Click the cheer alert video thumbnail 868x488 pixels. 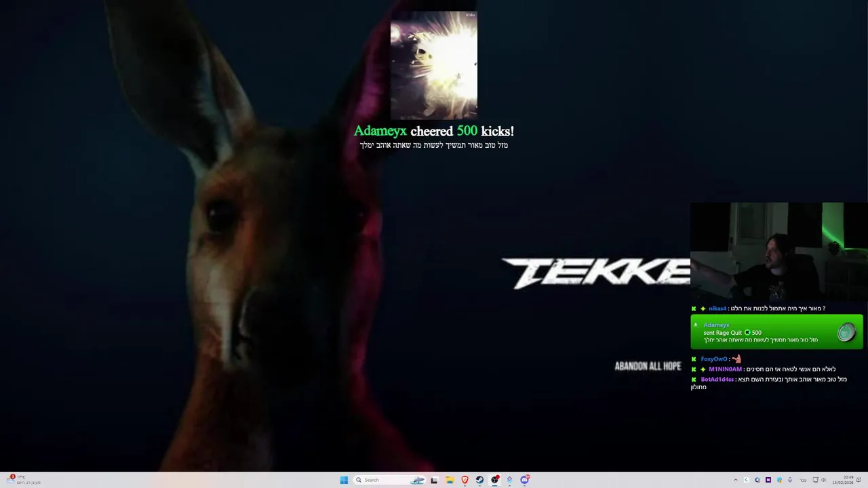pyautogui.click(x=434, y=65)
